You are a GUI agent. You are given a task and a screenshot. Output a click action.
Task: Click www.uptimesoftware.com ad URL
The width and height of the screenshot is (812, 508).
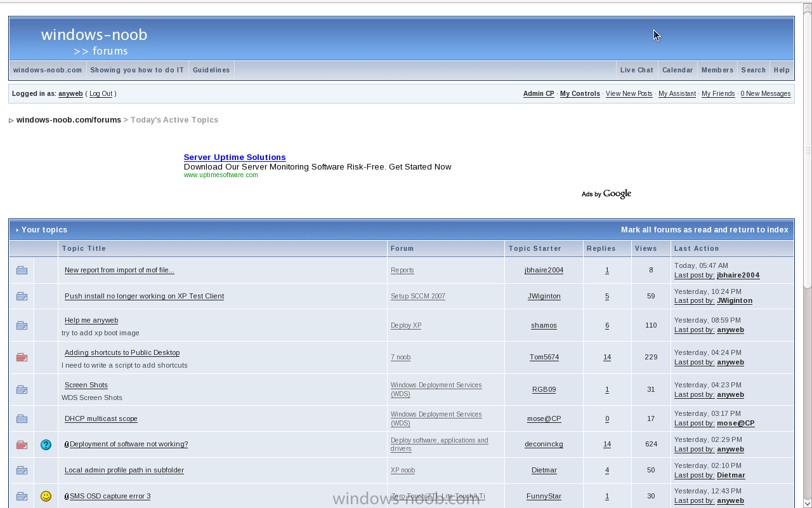[221, 175]
